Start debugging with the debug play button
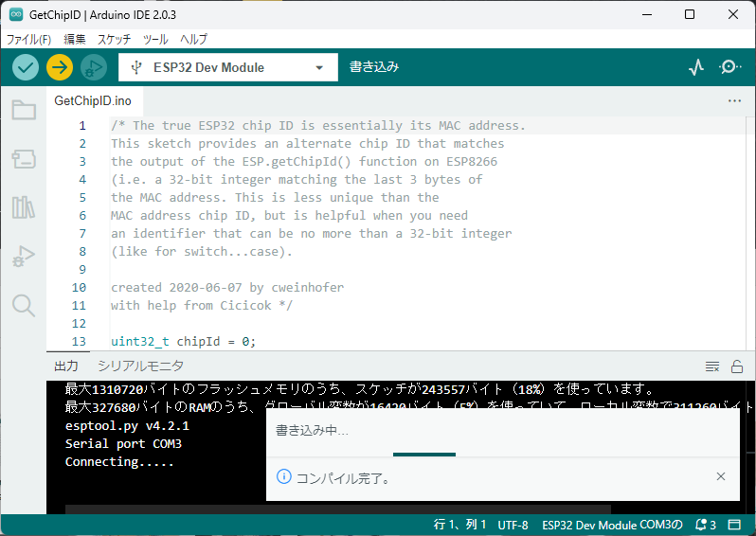756x536 pixels. pyautogui.click(x=94, y=67)
